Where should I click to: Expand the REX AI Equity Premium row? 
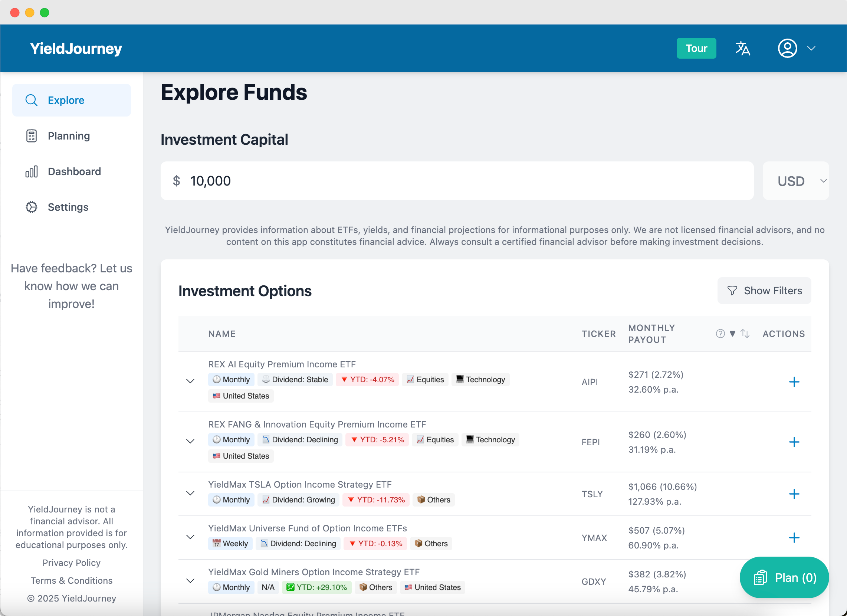point(190,381)
